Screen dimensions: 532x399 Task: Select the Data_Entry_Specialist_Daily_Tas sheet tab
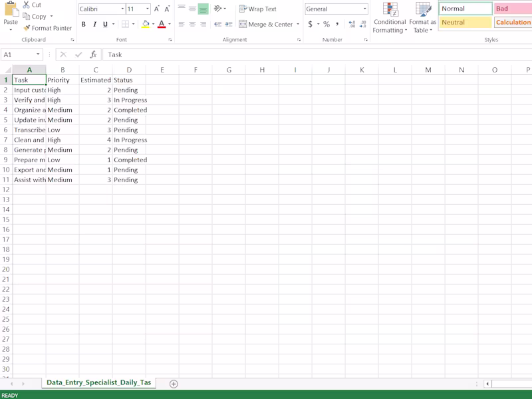tap(100, 382)
